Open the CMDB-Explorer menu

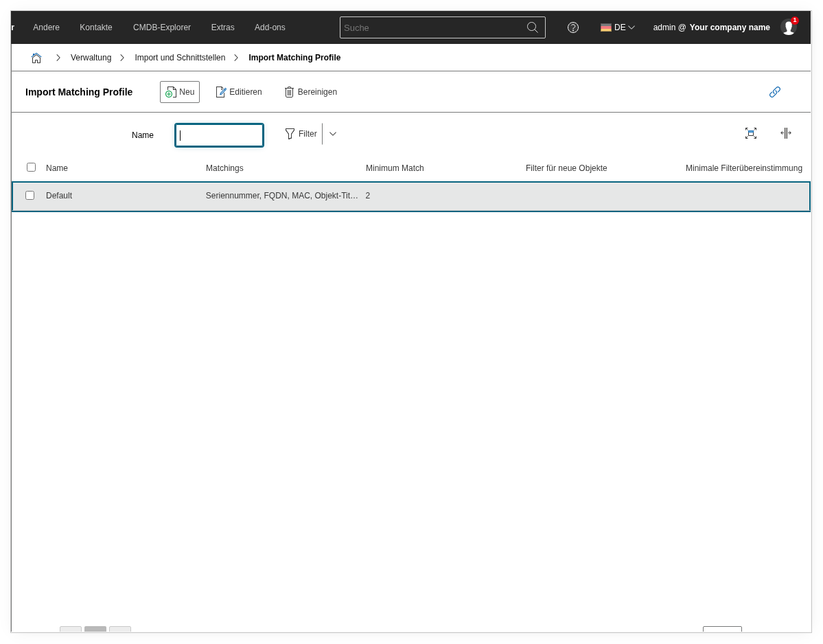pyautogui.click(x=162, y=27)
